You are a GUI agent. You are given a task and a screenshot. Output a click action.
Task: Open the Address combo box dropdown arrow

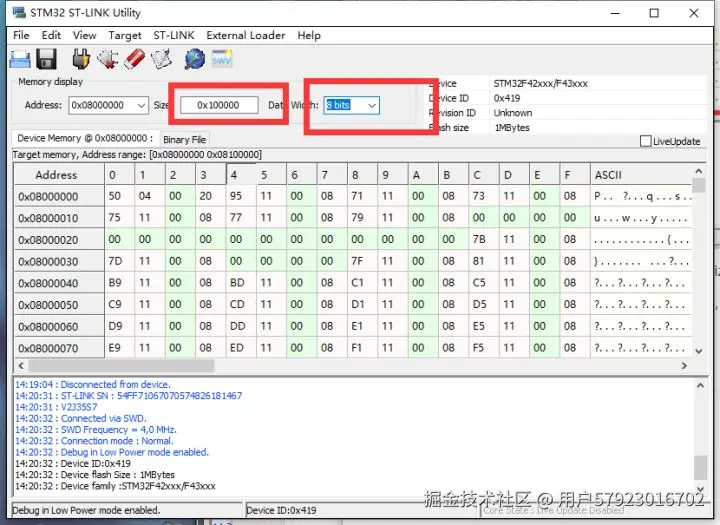click(x=141, y=105)
